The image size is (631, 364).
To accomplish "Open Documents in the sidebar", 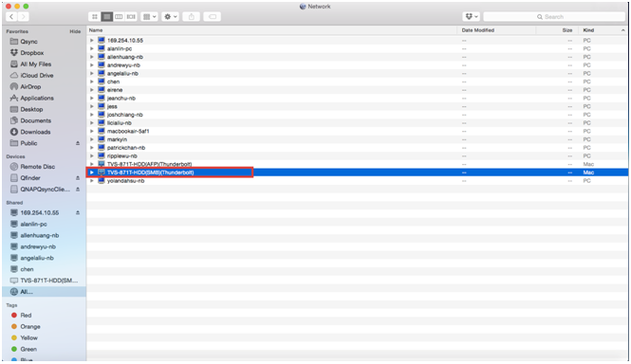I will pos(36,120).
